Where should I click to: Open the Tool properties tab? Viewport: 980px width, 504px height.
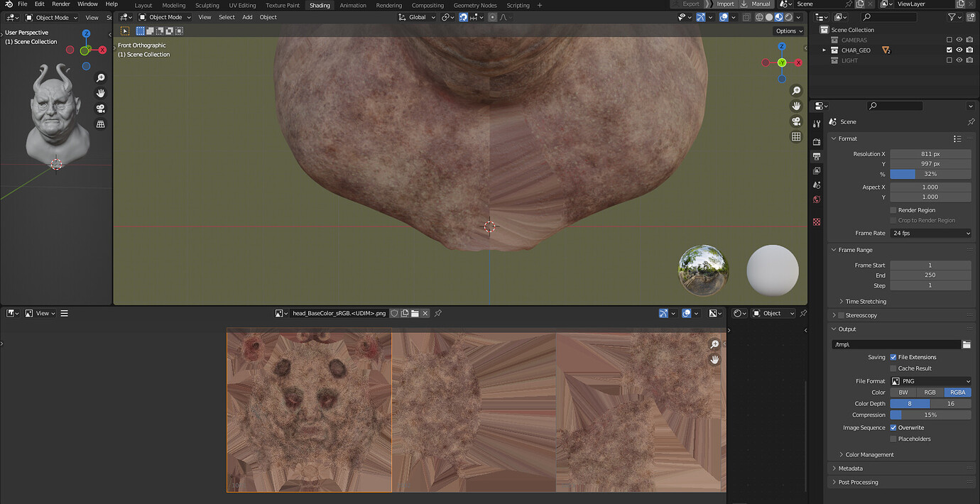pos(817,124)
